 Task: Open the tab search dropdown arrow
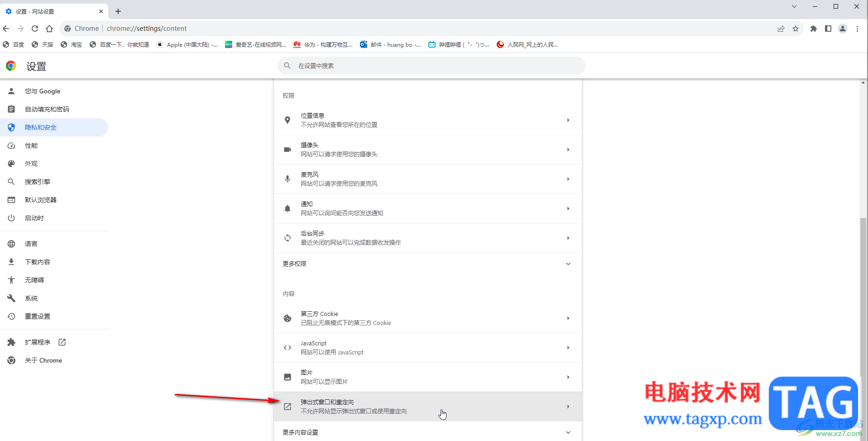tap(794, 6)
